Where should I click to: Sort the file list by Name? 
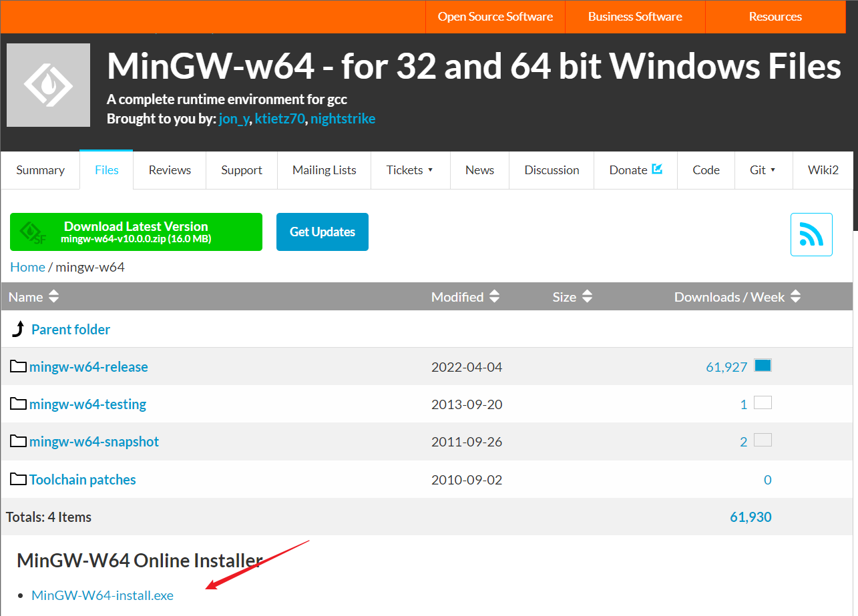point(33,296)
